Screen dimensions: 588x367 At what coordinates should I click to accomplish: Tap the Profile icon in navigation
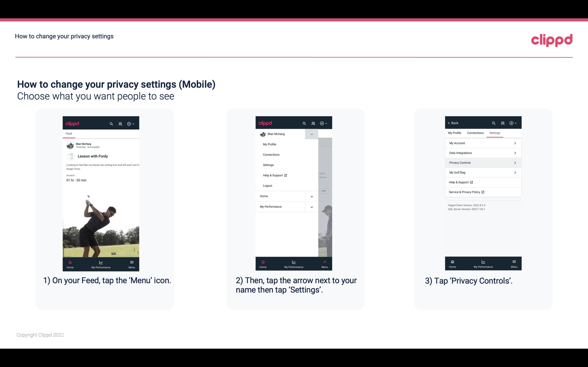[121, 123]
